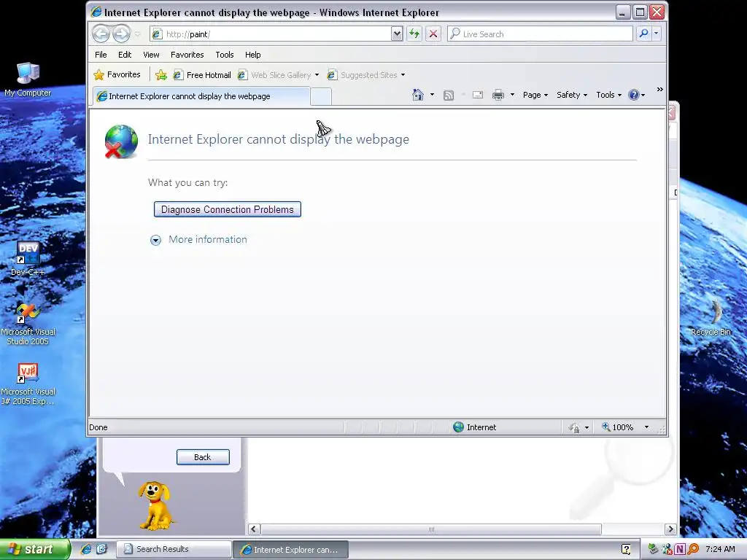Click the horizontal scrollbar thumb in Search Results

click(431, 529)
